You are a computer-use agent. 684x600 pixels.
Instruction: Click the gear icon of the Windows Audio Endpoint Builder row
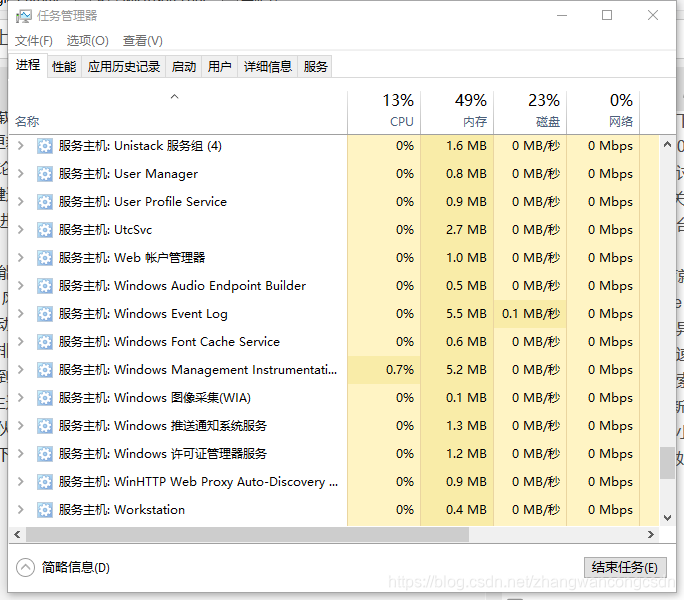click(x=44, y=286)
